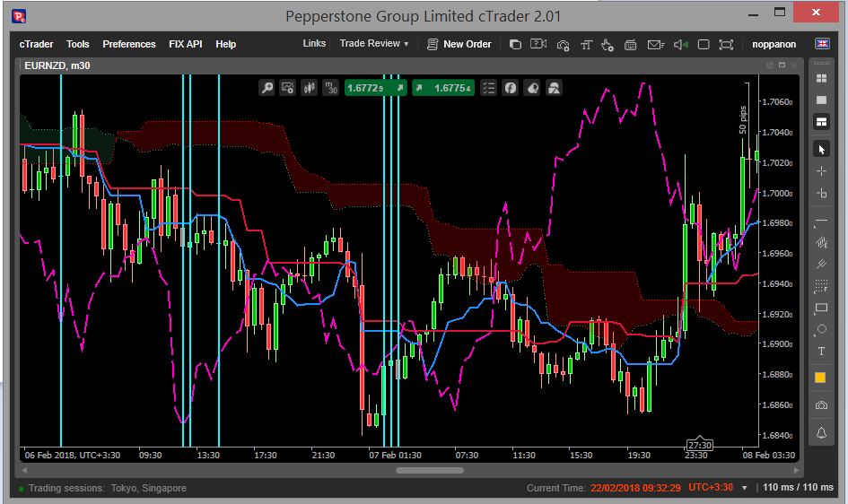Image resolution: width=848 pixels, height=504 pixels.
Task: Open the cTrader main menu
Action: click(36, 44)
